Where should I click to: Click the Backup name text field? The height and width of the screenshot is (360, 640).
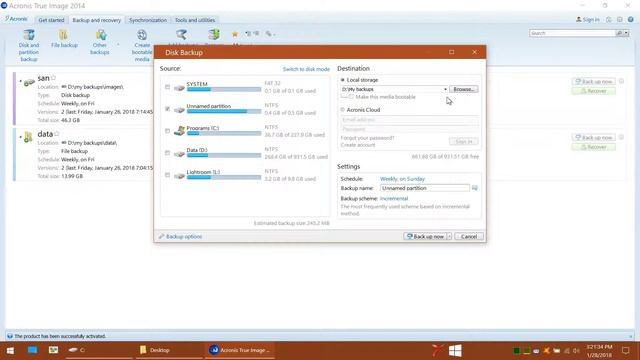point(425,188)
